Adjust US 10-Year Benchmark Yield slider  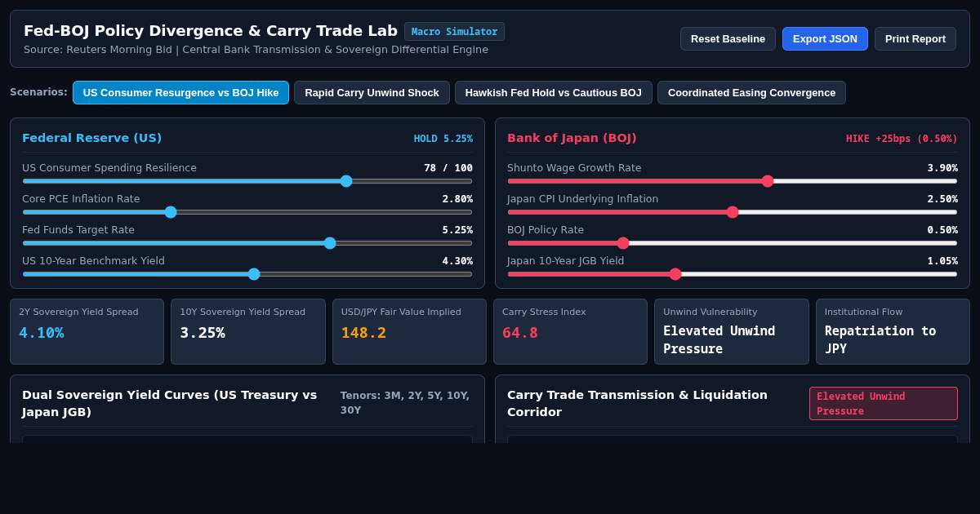(x=247, y=274)
